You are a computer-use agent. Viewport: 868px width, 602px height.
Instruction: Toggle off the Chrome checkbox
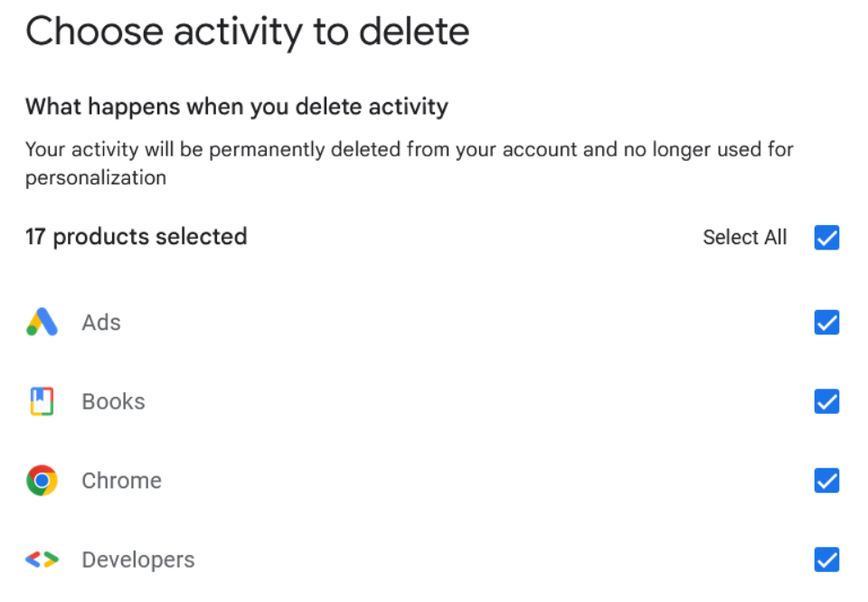click(x=826, y=481)
